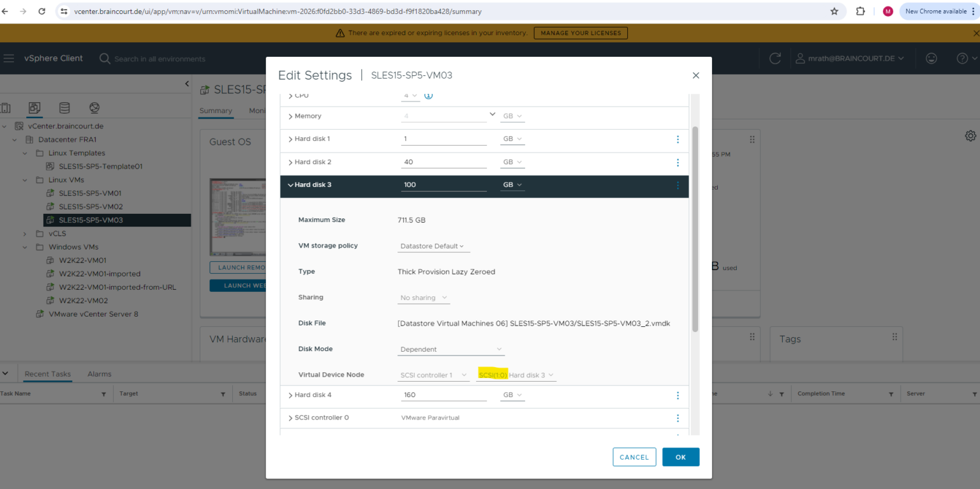980x489 pixels.
Task: Click the settings gear on the panel
Action: 970,135
